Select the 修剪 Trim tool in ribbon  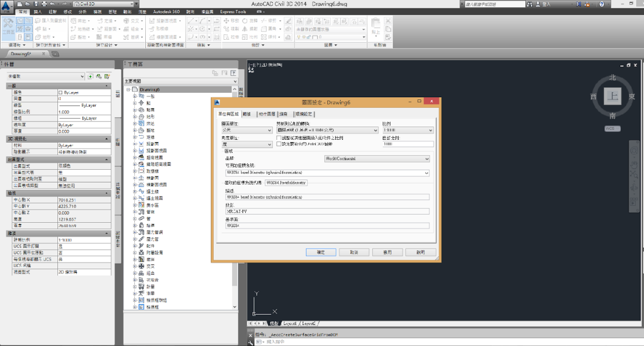pos(270,20)
